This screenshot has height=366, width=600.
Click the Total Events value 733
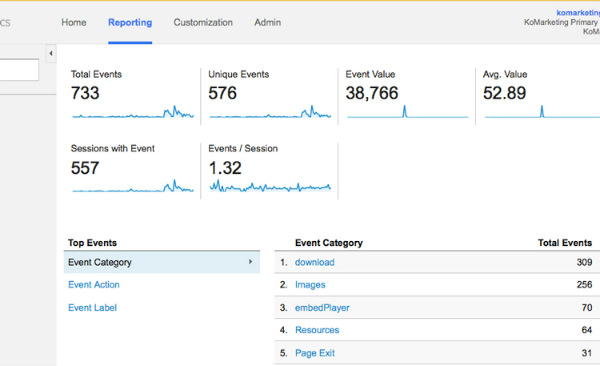coord(85,93)
